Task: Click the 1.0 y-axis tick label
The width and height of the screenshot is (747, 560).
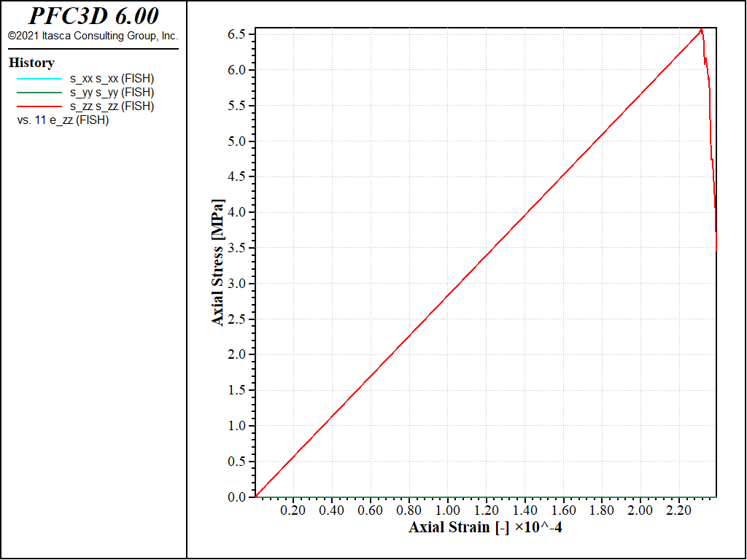Action: tap(237, 426)
